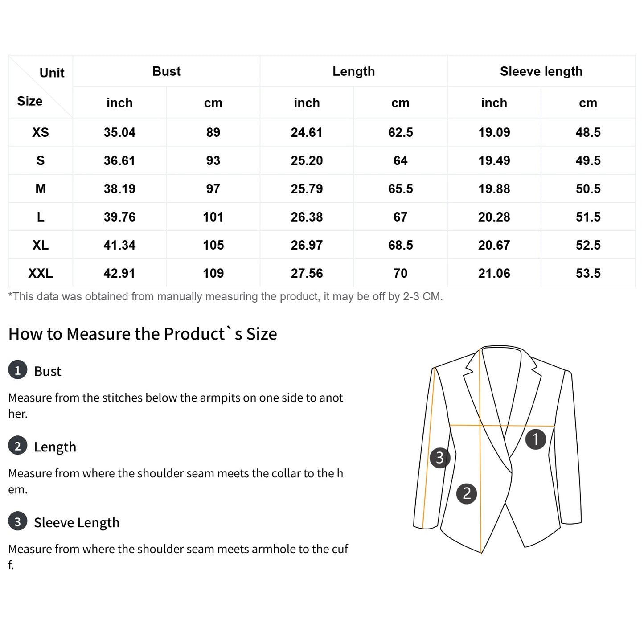The height and width of the screenshot is (644, 644).
Task: Click the Sleeve Length instruction title
Action: tap(77, 522)
